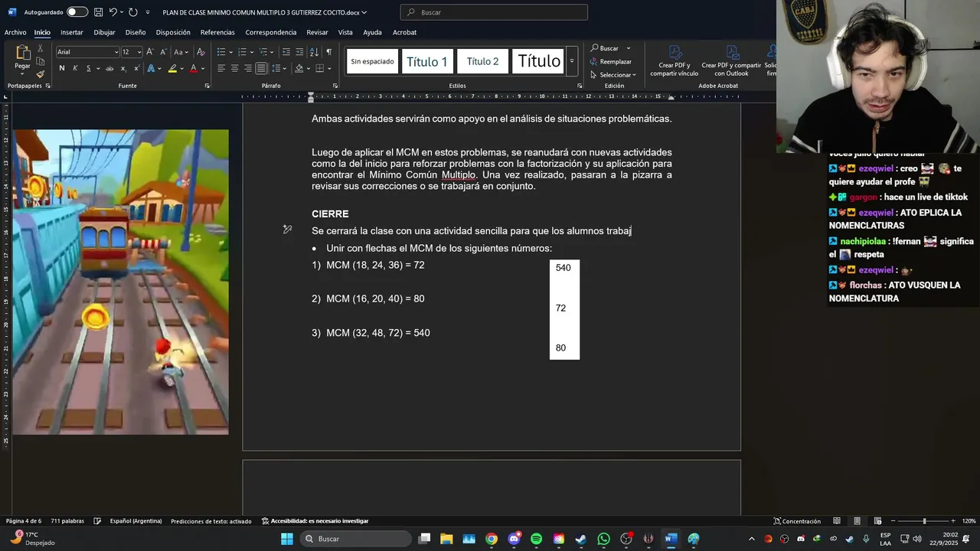Image resolution: width=980 pixels, height=551 pixels.
Task: Select the Format Painter brush
Action: click(41, 74)
